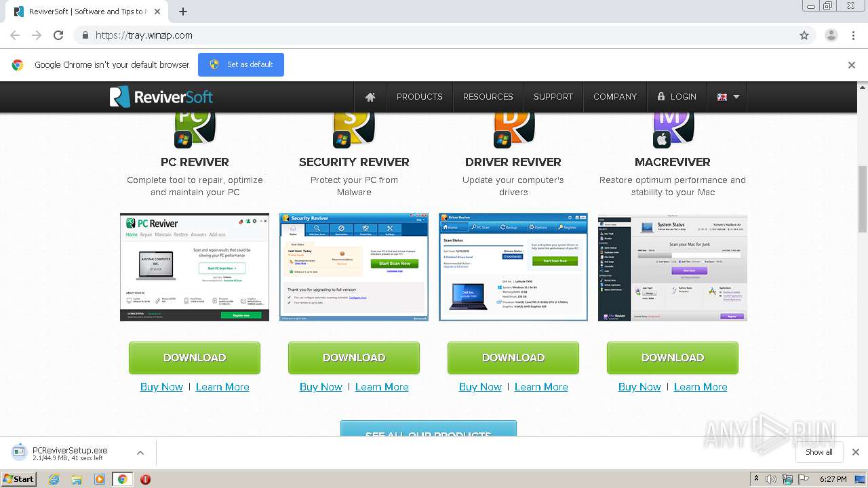Close the downloads bar
The height and width of the screenshot is (488, 868).
(x=856, y=452)
